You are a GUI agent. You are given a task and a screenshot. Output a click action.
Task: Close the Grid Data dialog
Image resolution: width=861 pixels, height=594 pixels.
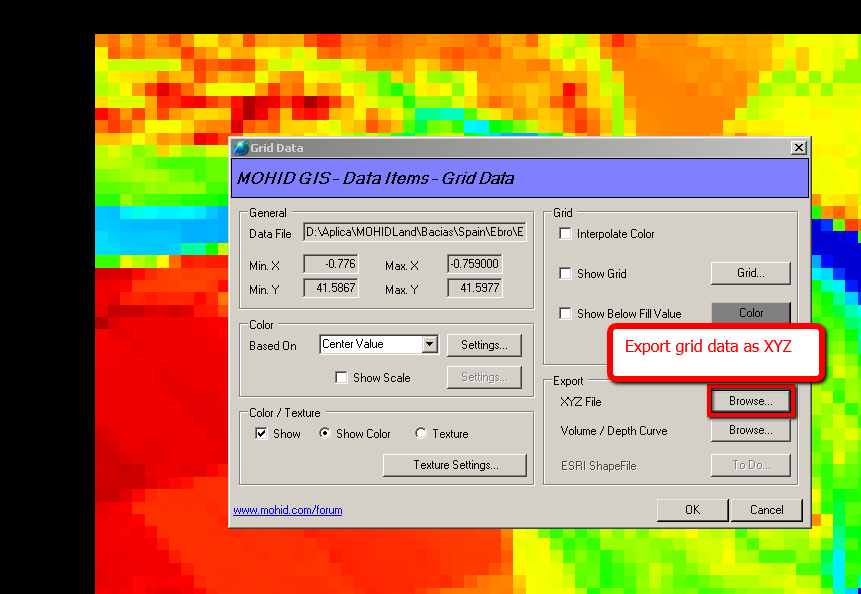[798, 148]
